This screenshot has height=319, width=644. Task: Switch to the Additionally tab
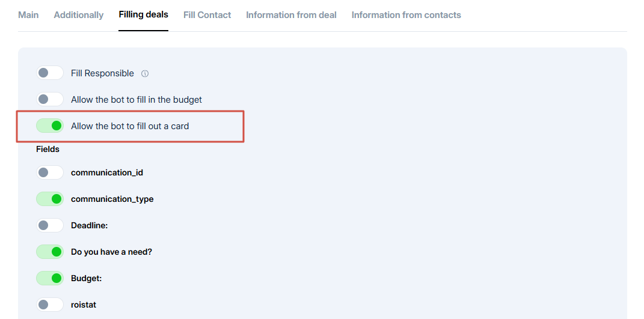tap(79, 15)
